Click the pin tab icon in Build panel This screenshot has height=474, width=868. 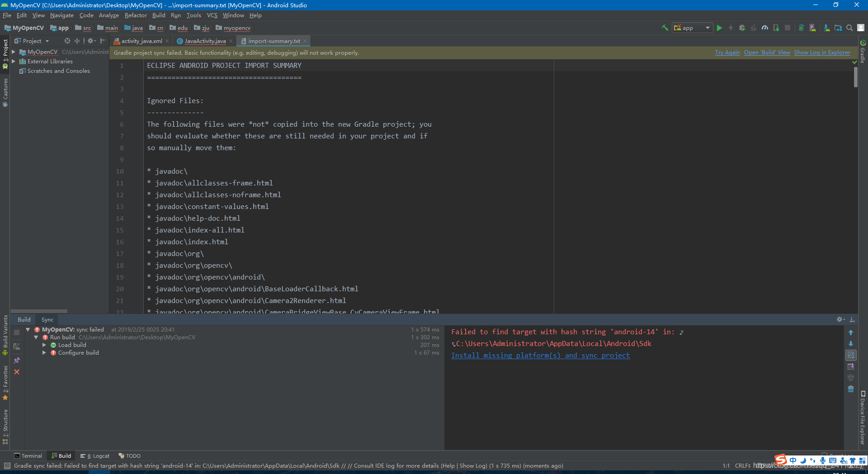[x=17, y=360]
